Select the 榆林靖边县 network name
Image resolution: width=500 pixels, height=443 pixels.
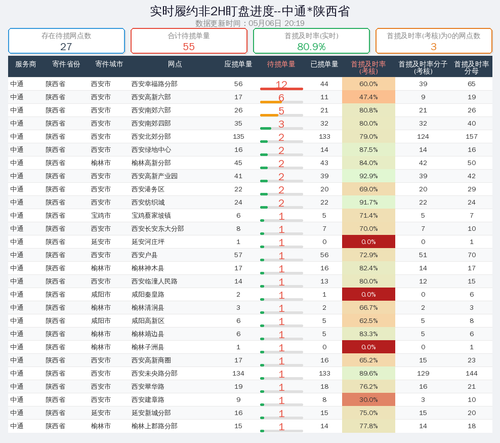(x=148, y=334)
